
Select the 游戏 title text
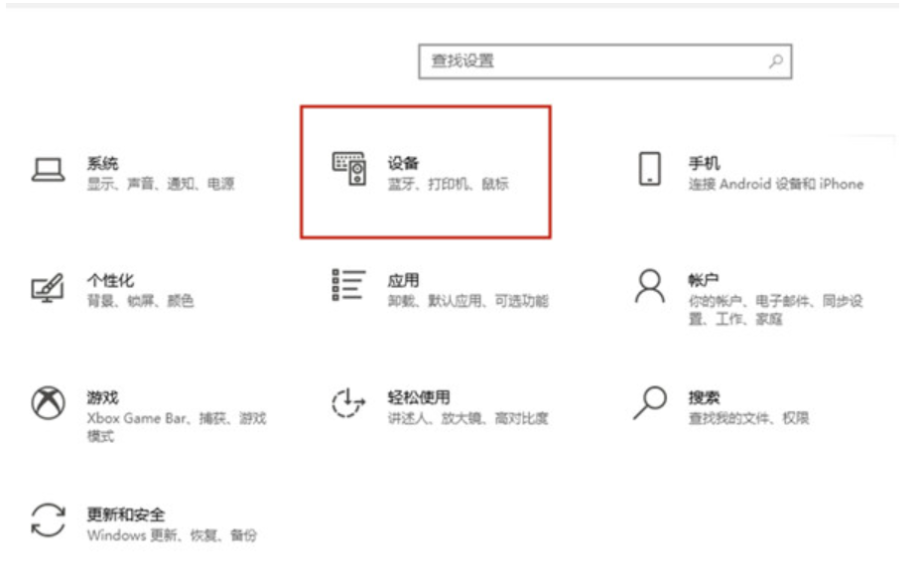point(102,397)
